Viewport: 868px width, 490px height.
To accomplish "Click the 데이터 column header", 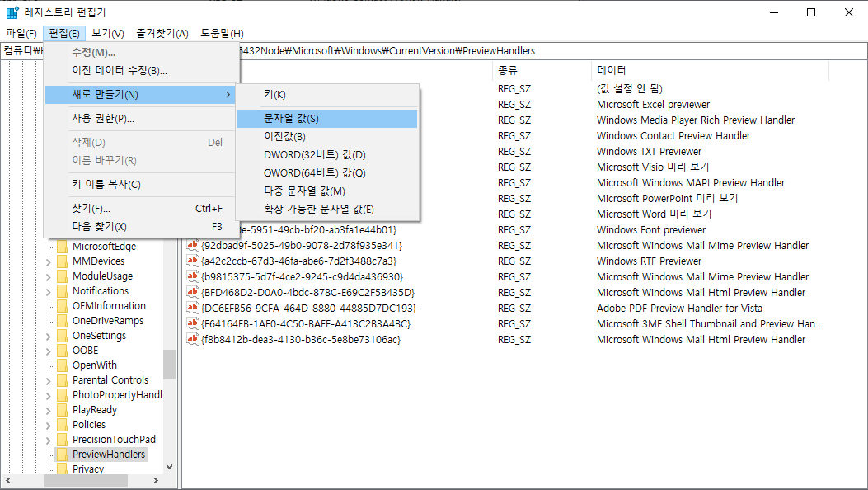I will tap(710, 70).
